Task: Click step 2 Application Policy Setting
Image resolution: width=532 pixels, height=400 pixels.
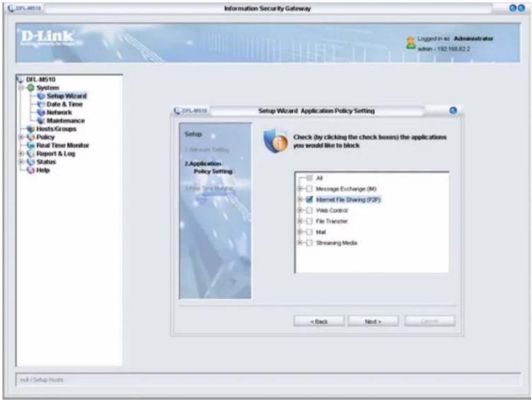Action: tap(208, 167)
